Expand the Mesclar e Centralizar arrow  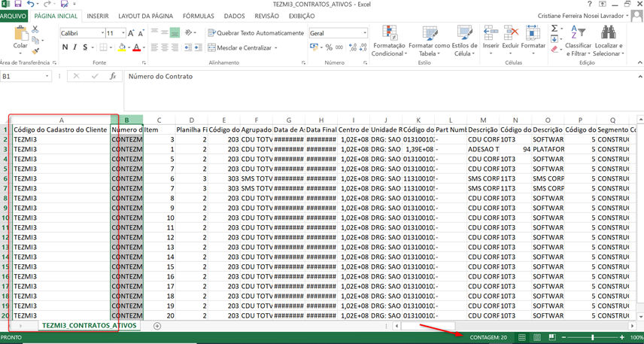click(276, 48)
